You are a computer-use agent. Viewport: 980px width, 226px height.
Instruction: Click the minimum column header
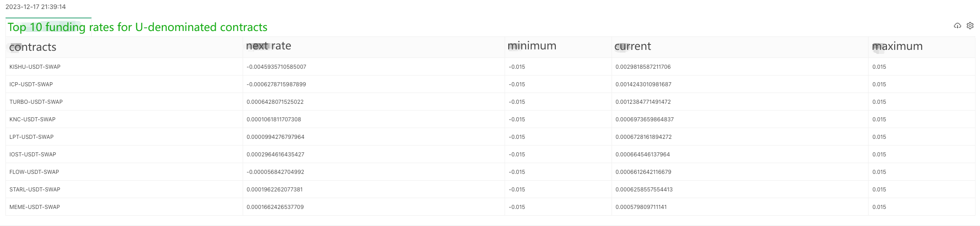532,46
